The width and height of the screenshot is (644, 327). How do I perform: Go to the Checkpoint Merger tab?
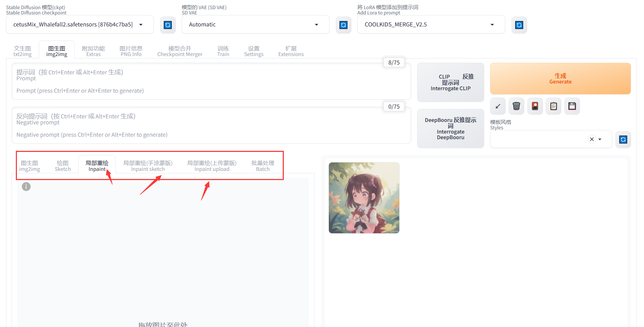(x=180, y=51)
